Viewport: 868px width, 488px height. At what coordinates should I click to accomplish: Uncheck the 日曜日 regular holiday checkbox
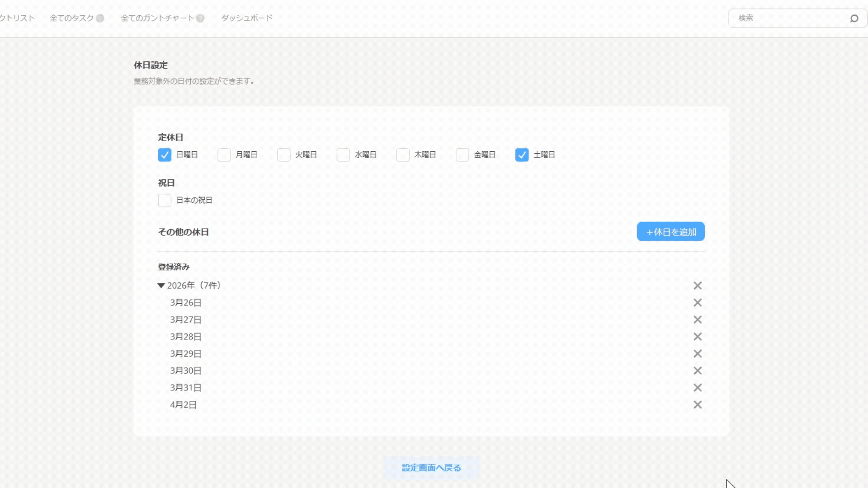tap(165, 155)
